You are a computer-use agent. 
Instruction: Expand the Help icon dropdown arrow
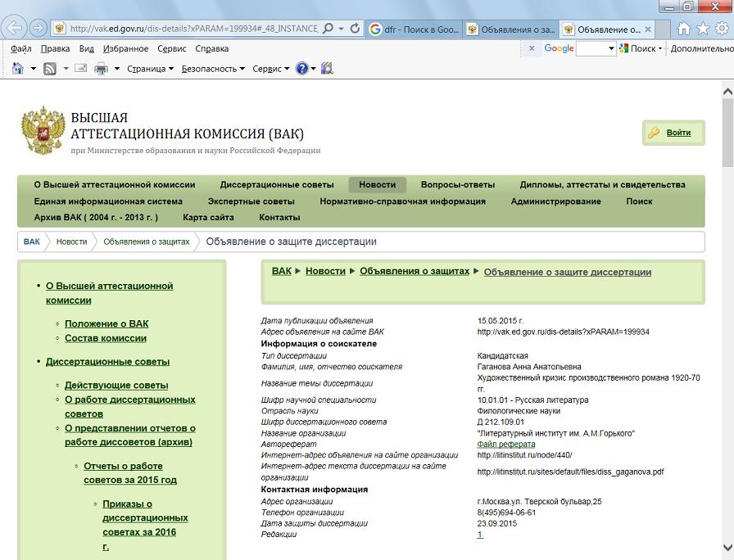[313, 69]
